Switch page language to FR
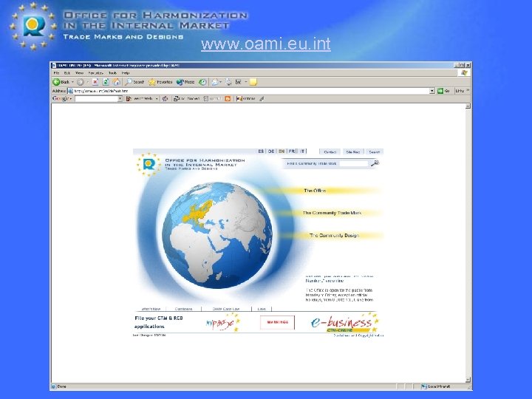Viewport: 532px width, 399px height. click(x=292, y=151)
